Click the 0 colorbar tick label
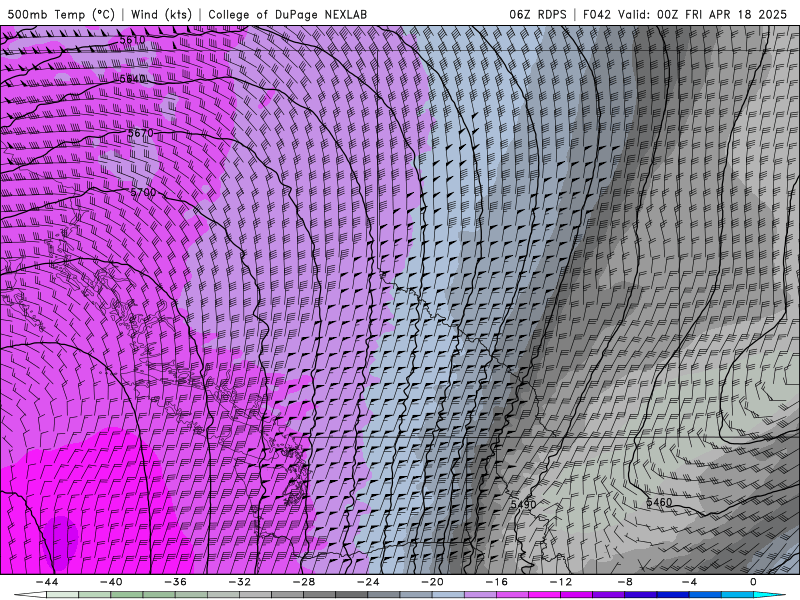800x600 pixels. (x=754, y=582)
